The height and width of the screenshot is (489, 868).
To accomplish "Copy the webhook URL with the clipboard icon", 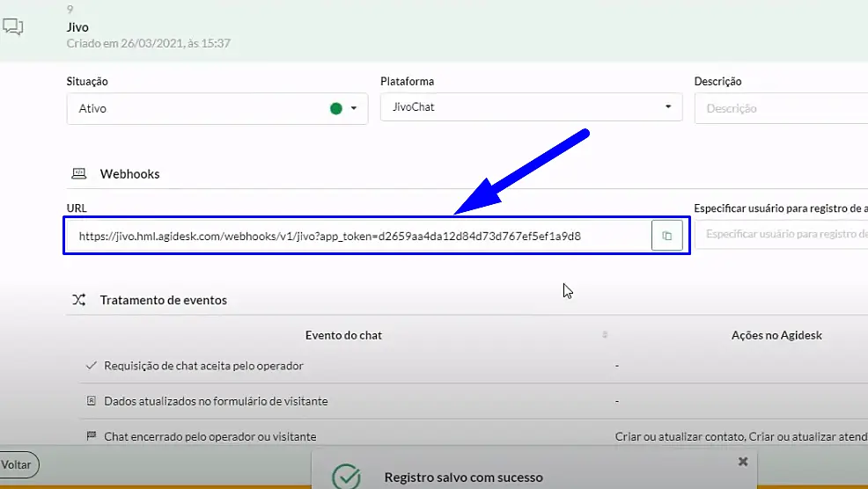I will point(666,236).
